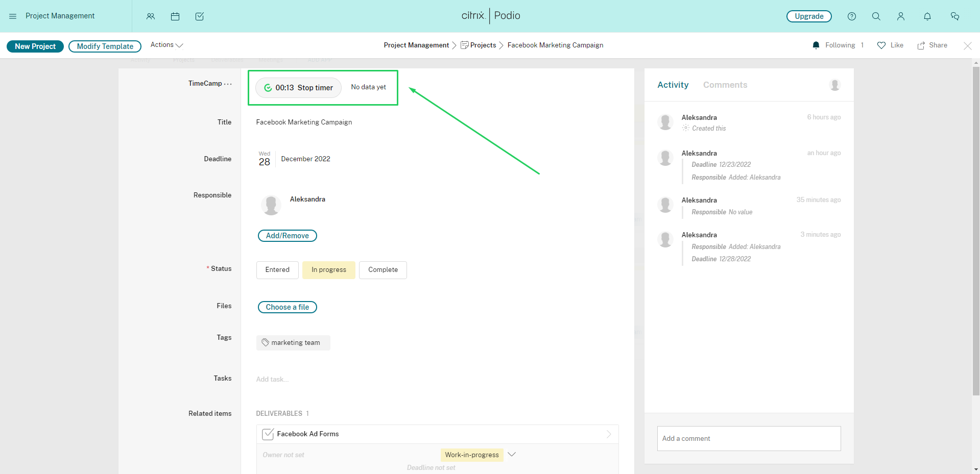Click the Add a comment field
The width and height of the screenshot is (980, 474).
pyautogui.click(x=749, y=438)
